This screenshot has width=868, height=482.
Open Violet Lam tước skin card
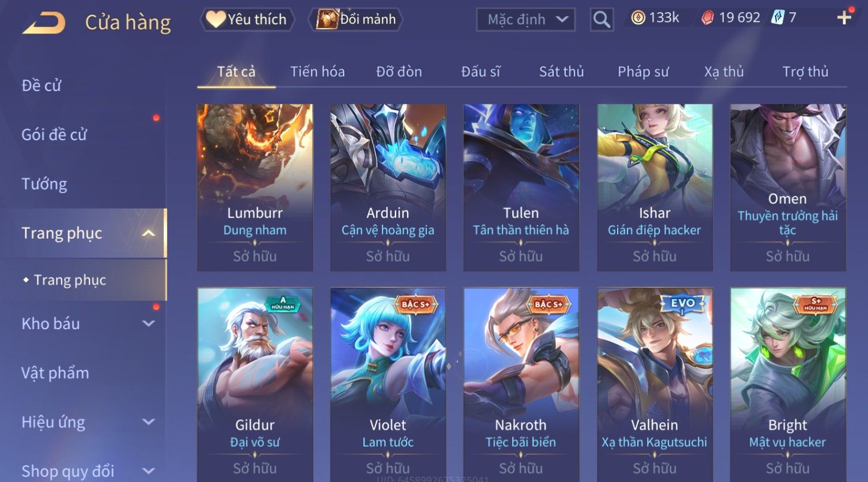click(388, 385)
